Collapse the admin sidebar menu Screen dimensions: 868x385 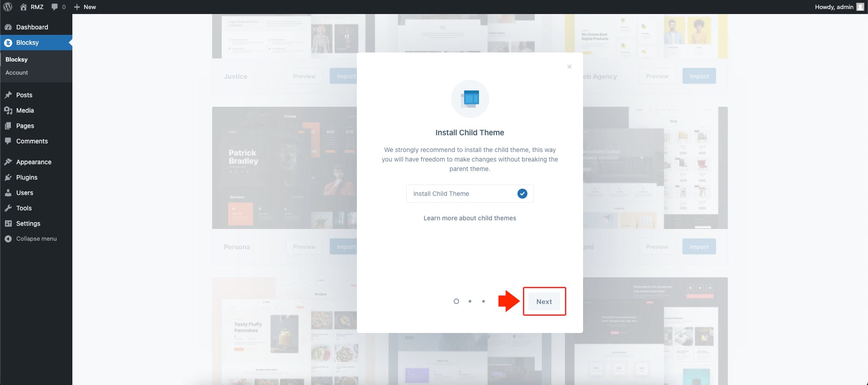pos(36,239)
